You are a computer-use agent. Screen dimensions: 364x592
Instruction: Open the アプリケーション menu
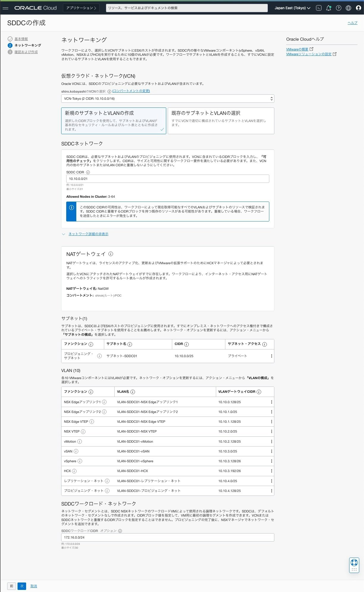click(x=81, y=8)
